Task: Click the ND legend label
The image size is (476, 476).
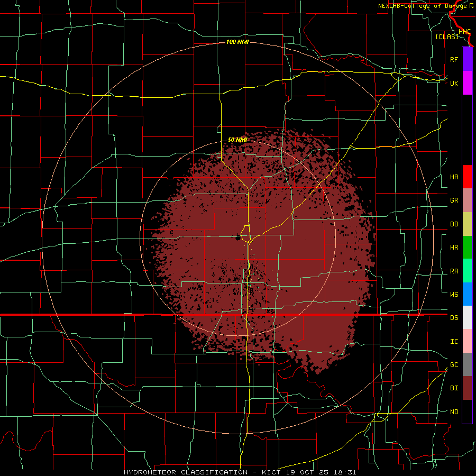Action: click(454, 412)
